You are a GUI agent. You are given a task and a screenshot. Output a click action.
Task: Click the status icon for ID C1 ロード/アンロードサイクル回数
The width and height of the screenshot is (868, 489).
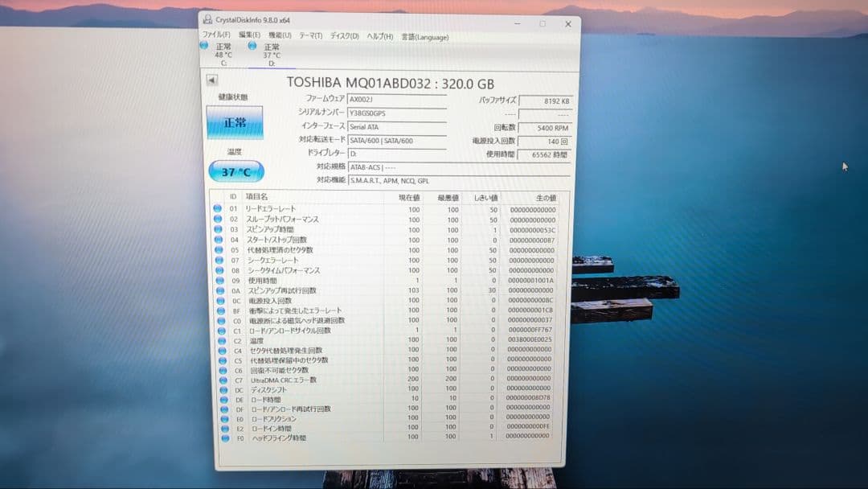pyautogui.click(x=222, y=331)
